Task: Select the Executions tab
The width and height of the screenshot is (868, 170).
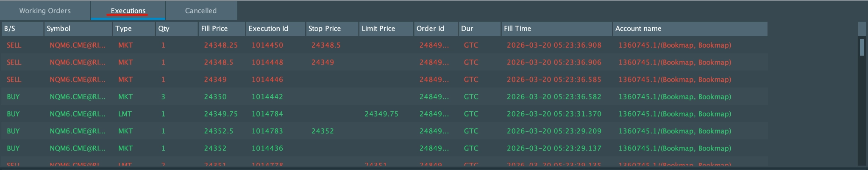Action: [128, 11]
